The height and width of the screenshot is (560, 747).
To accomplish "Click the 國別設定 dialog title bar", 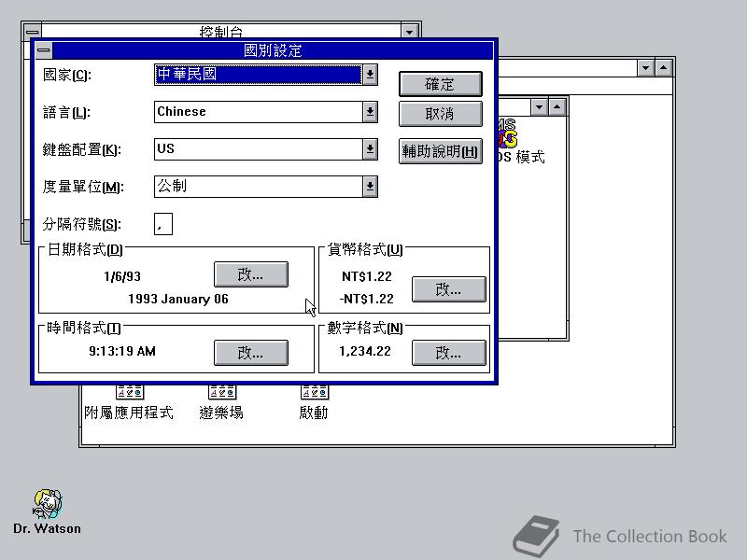I will tap(273, 50).
